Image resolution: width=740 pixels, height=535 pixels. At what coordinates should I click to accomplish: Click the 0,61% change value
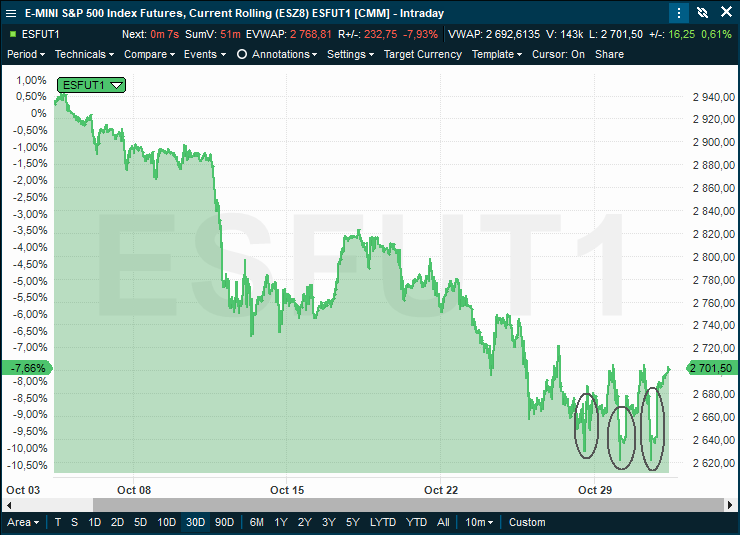click(x=716, y=34)
